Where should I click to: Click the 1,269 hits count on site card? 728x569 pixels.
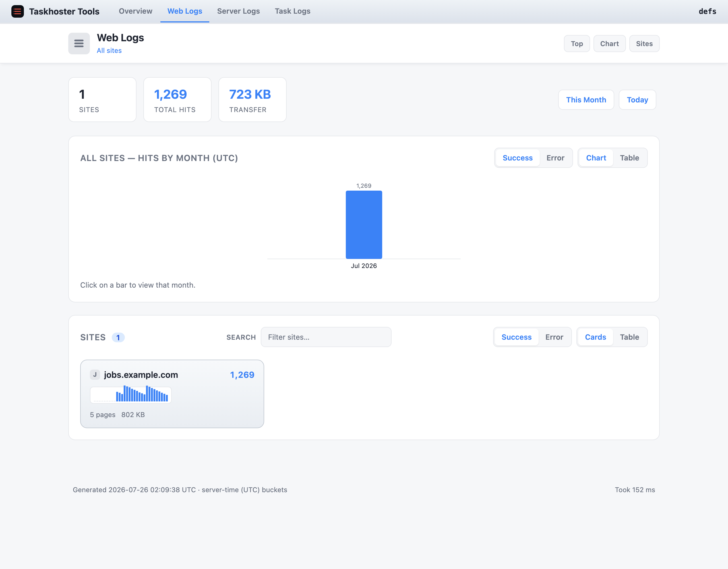click(242, 375)
